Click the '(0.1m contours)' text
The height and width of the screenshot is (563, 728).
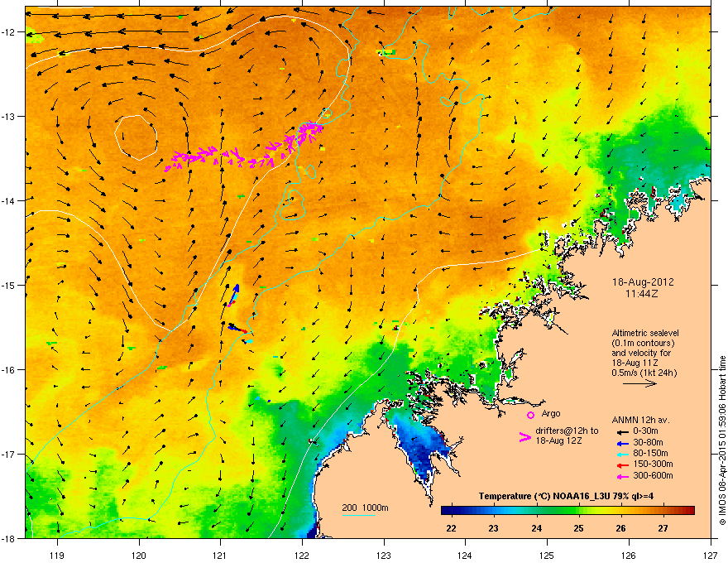[643, 344]
